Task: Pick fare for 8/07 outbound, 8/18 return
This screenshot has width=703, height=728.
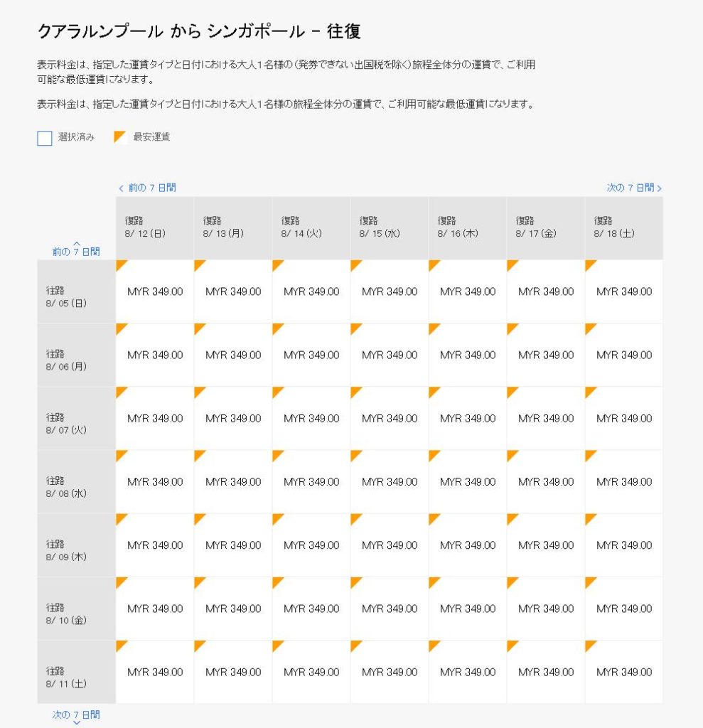Action: [x=624, y=418]
